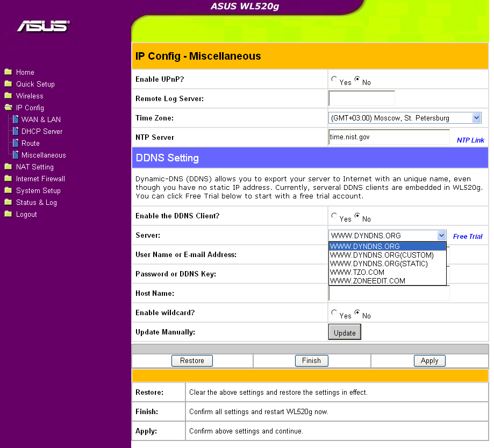Click the NTP Link hyperlink
The height and width of the screenshot is (448, 494).
(x=470, y=140)
